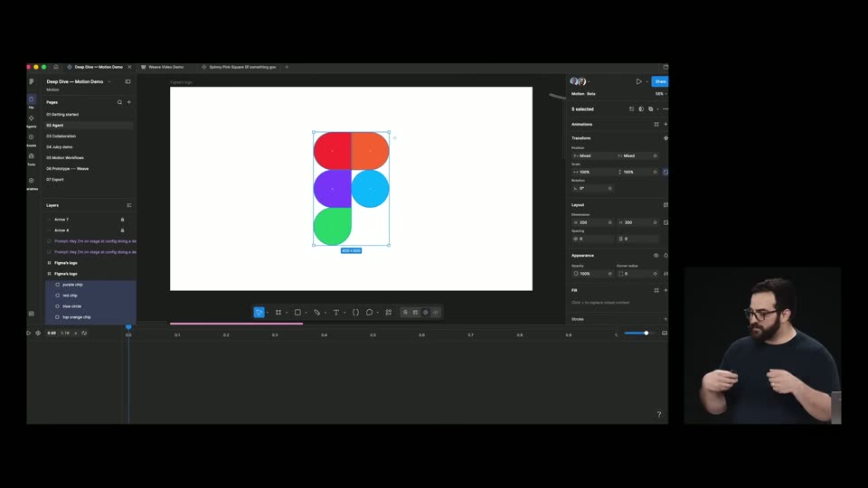Play the timeline animation
The height and width of the screenshot is (488, 868).
29,333
